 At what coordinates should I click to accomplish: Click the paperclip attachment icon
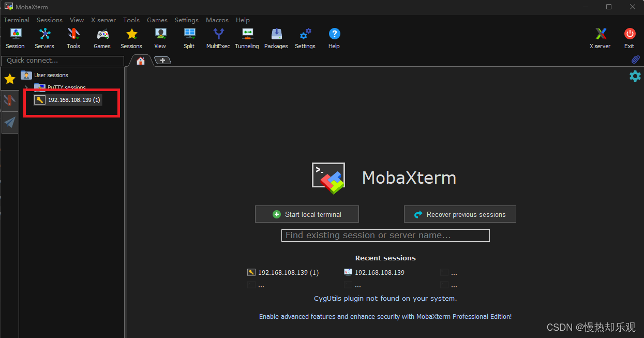636,60
